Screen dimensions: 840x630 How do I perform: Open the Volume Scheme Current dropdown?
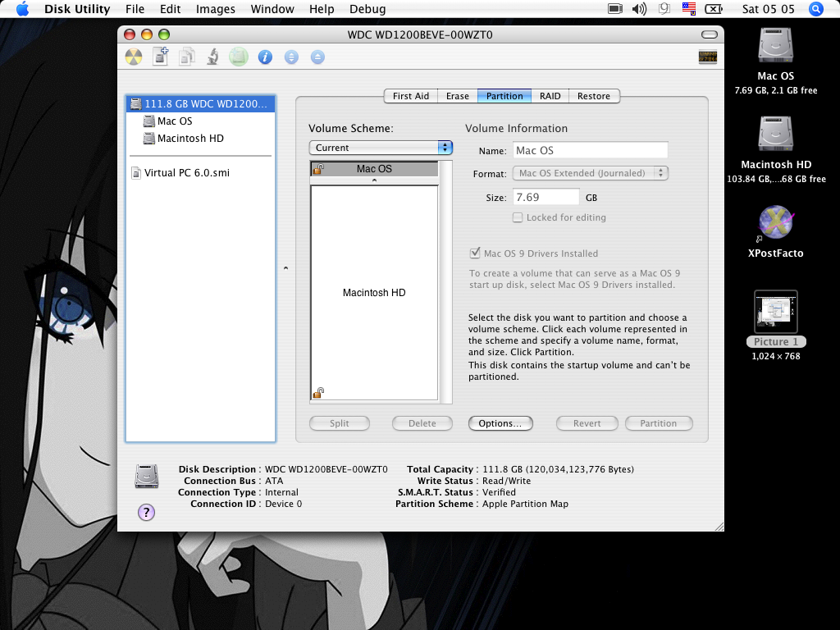381,148
